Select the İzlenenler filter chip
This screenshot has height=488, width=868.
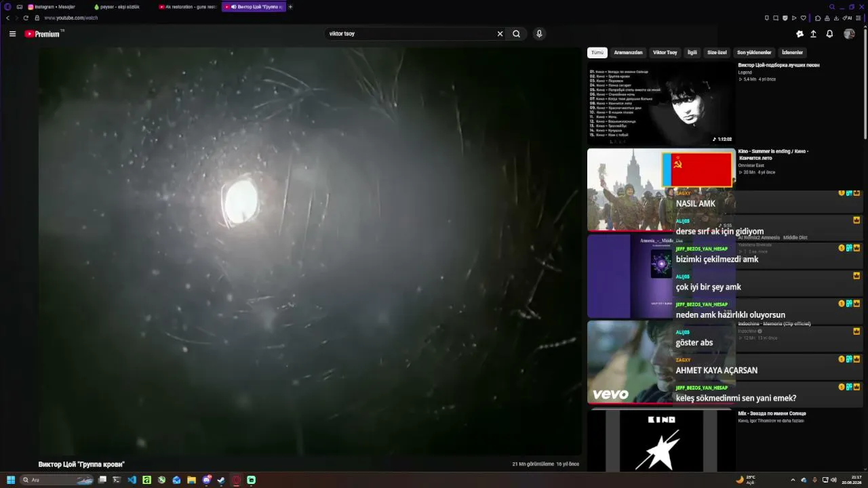click(x=792, y=52)
